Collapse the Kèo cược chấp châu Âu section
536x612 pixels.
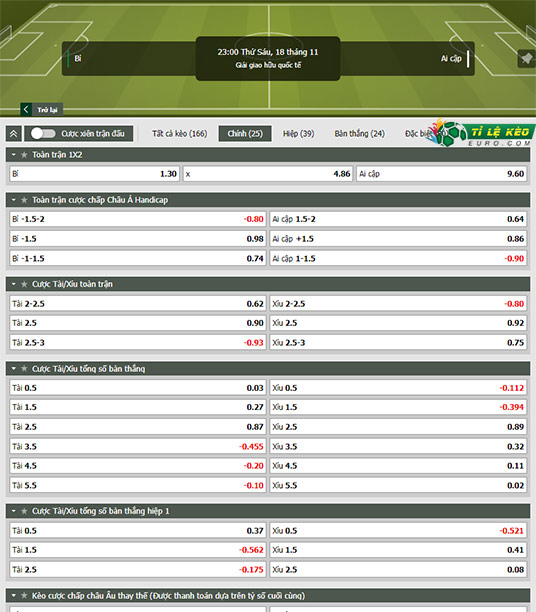(14, 596)
